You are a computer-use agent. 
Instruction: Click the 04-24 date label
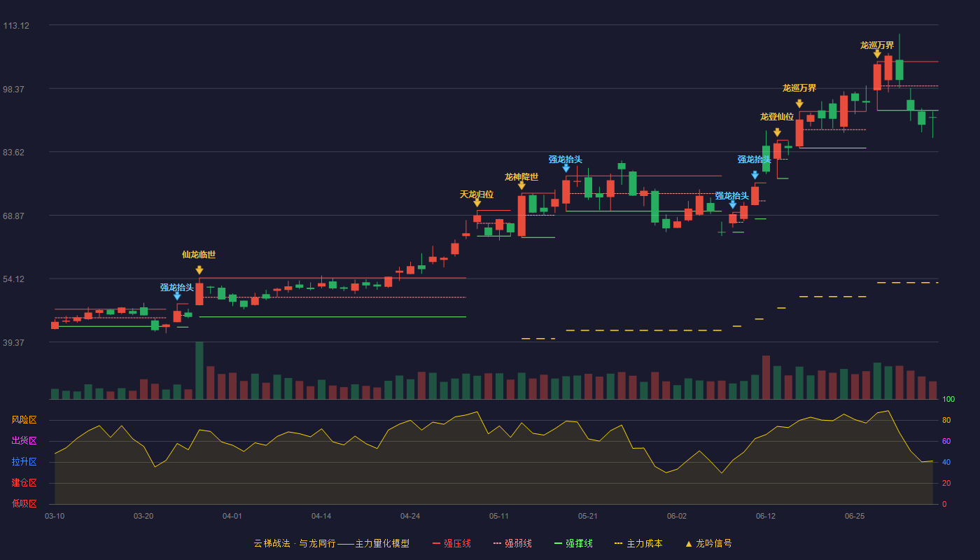(410, 516)
